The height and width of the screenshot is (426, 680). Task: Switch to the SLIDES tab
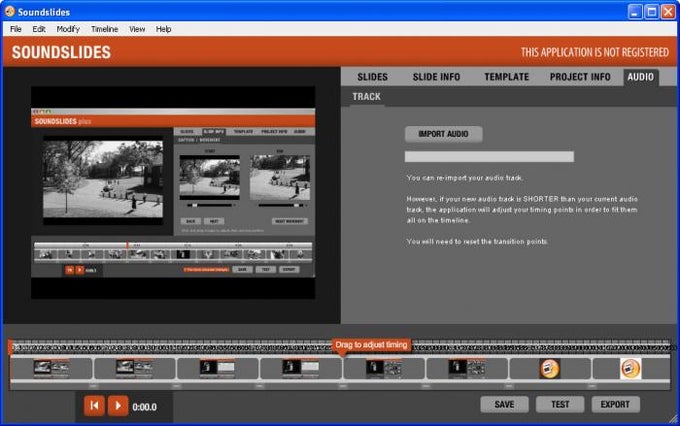tap(372, 77)
